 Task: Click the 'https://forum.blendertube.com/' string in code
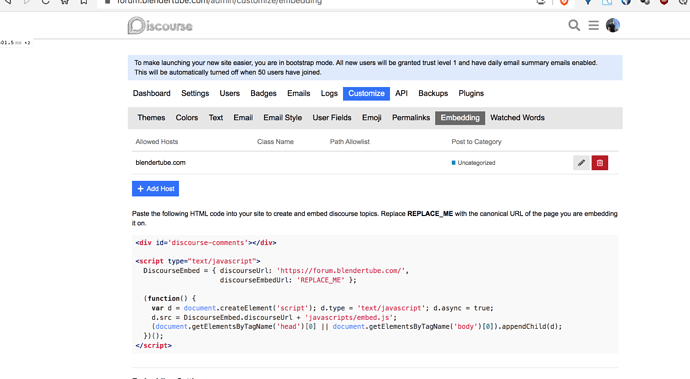point(341,271)
